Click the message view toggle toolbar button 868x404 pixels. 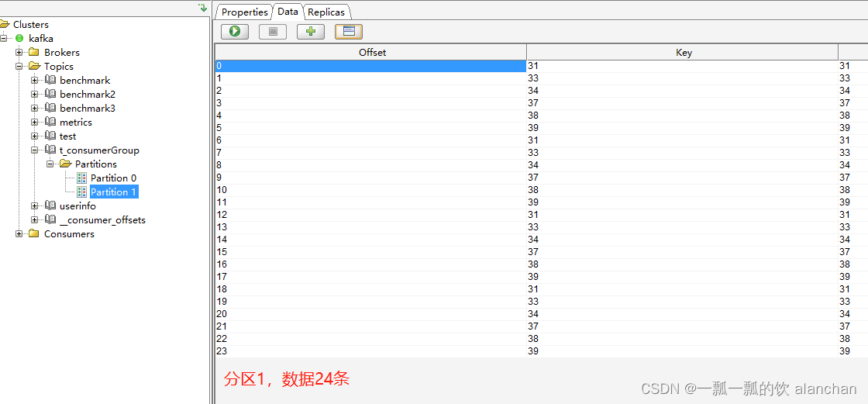[349, 32]
